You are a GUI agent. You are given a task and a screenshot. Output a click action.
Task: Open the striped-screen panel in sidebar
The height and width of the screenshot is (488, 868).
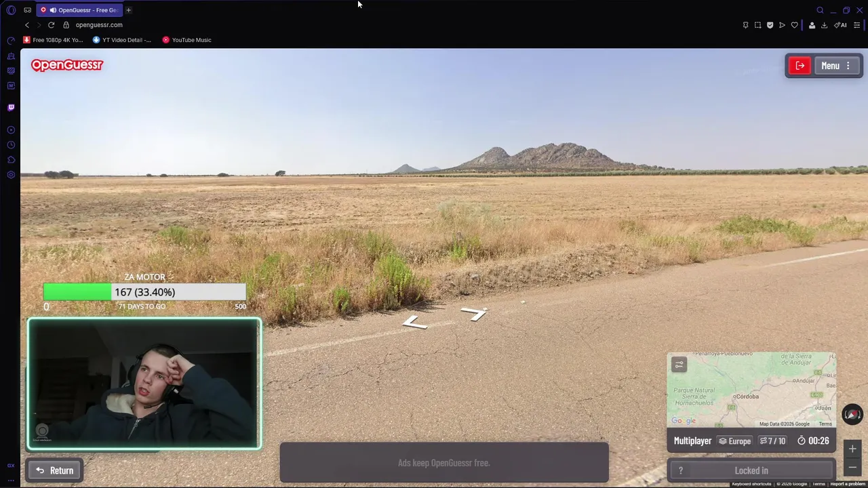point(11,70)
